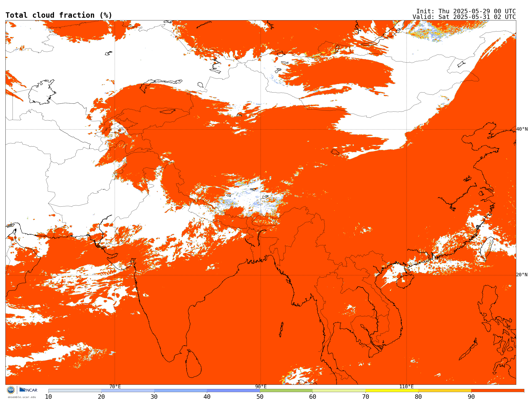
Task: Click the colorbar tick label 80
Action: tap(418, 397)
